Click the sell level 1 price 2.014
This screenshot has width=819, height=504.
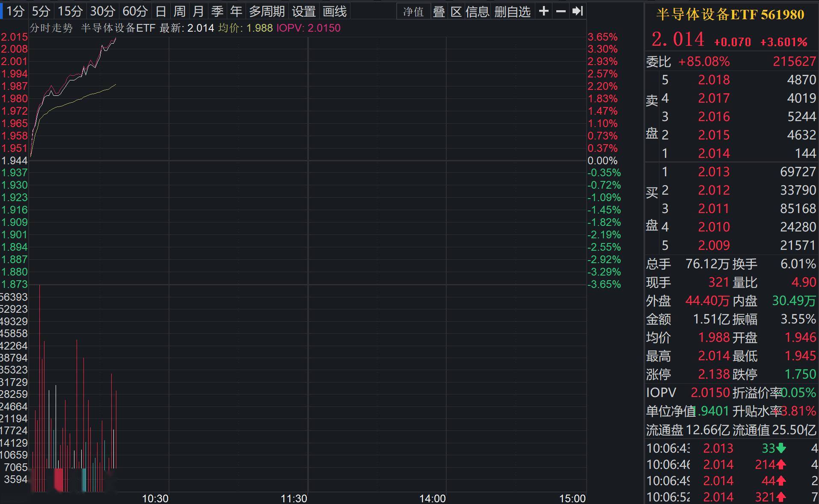(714, 153)
